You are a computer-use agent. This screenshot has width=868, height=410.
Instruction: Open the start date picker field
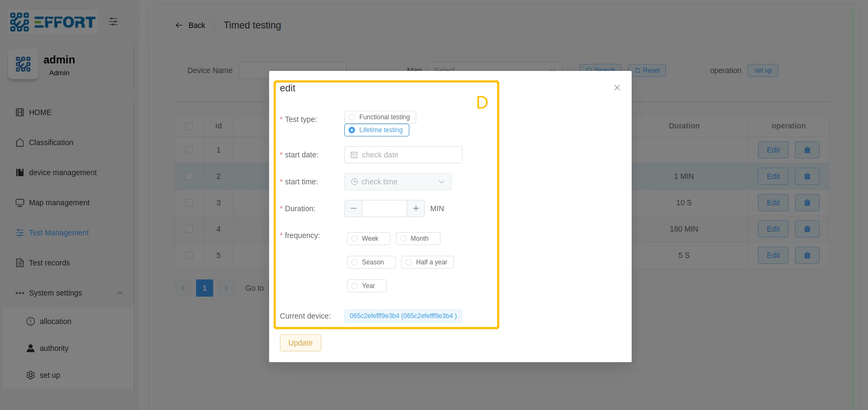[x=403, y=155]
